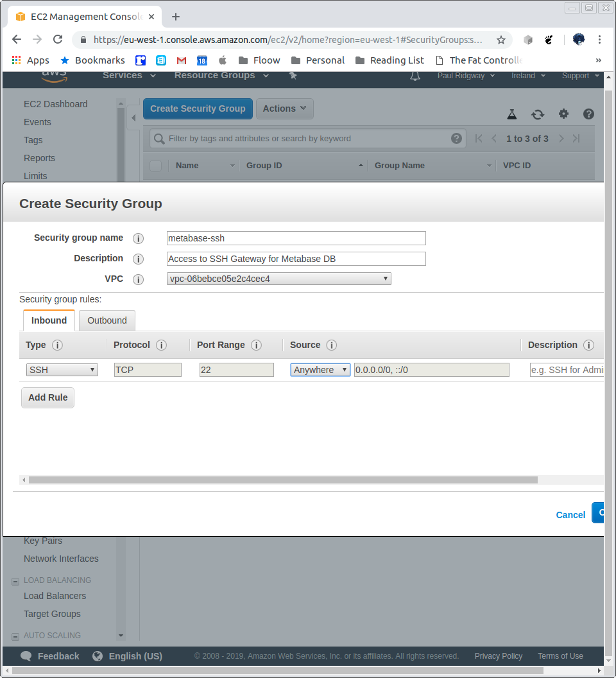Image resolution: width=616 pixels, height=678 pixels.
Task: Click the Add Rule button
Action: pyautogui.click(x=47, y=397)
